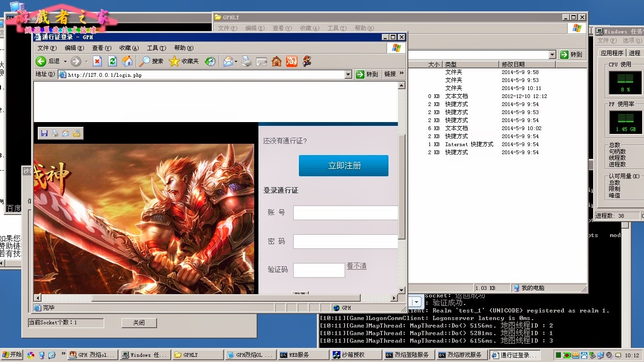Click the 修改日期 column header in GPHLY
The width and height of the screenshot is (644, 362).
point(527,64)
